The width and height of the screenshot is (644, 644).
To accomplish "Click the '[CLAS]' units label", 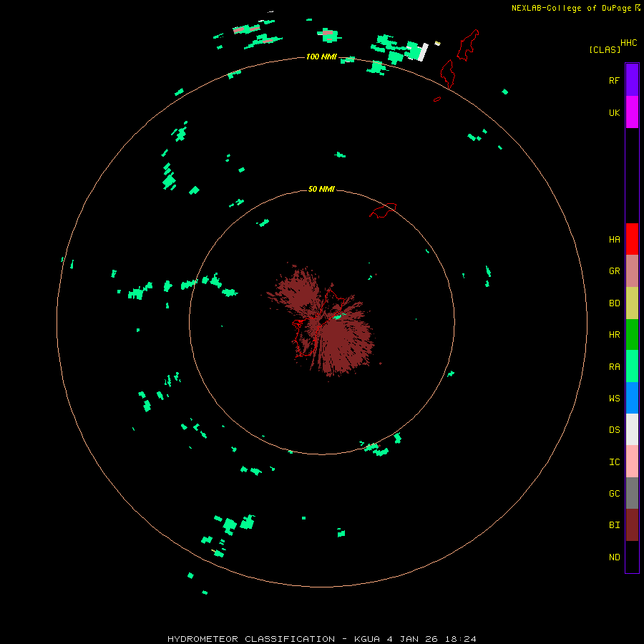I will point(605,50).
